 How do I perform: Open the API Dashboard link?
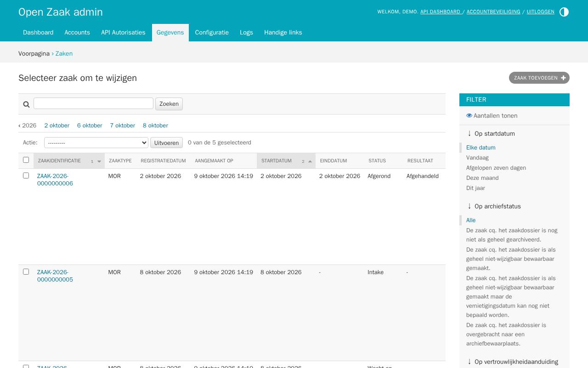[x=441, y=12]
